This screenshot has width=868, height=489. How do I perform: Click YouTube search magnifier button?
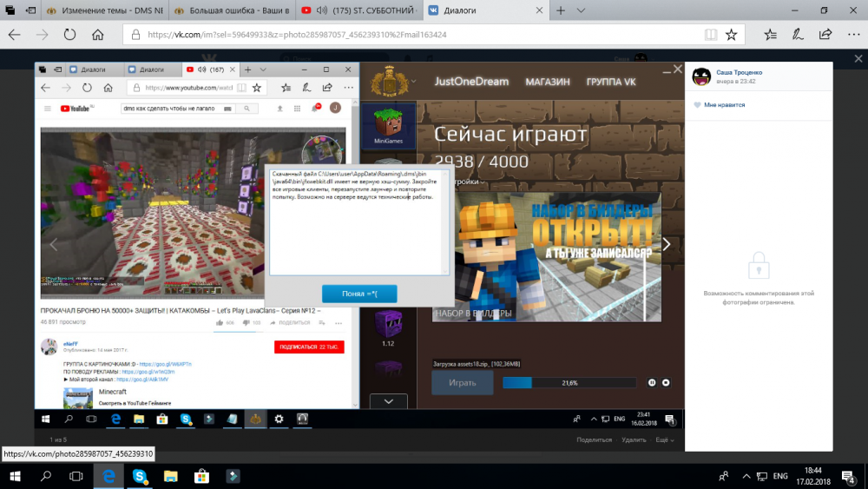[247, 109]
